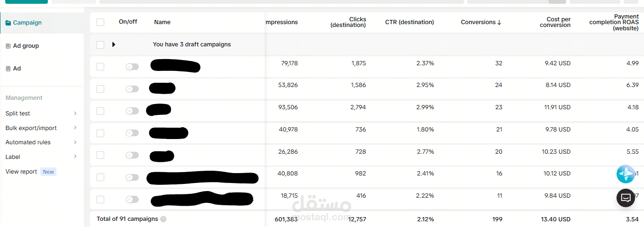Viewport: 644px width, 227px height.
Task: Check the box for the 53,826 impressions campaign
Action: (x=100, y=89)
